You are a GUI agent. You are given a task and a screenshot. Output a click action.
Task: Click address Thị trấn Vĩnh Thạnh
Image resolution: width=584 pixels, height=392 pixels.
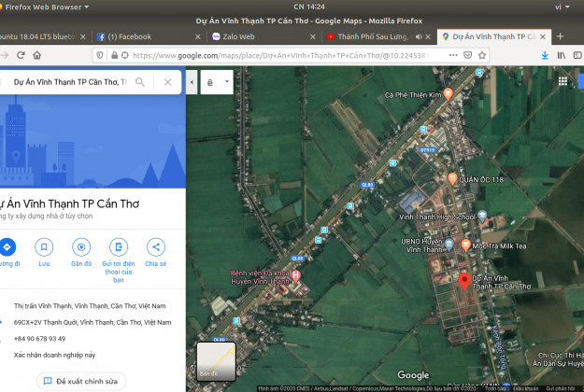click(x=90, y=306)
